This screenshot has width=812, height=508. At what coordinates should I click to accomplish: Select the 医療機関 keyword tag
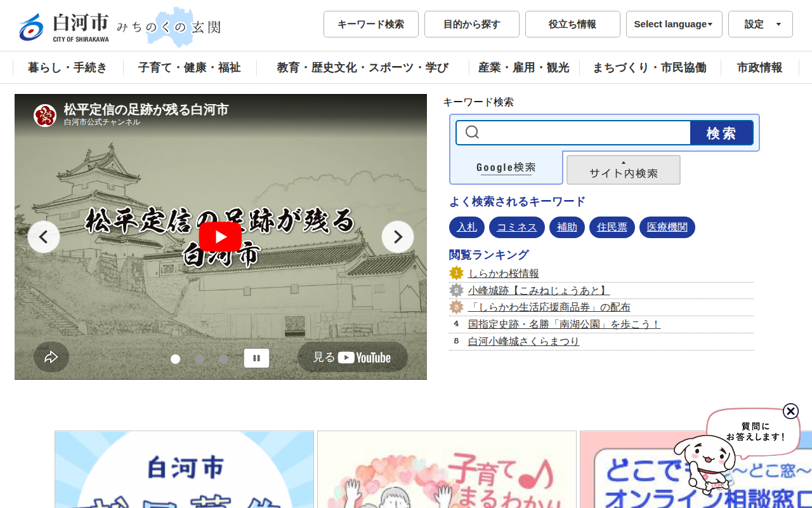667,227
